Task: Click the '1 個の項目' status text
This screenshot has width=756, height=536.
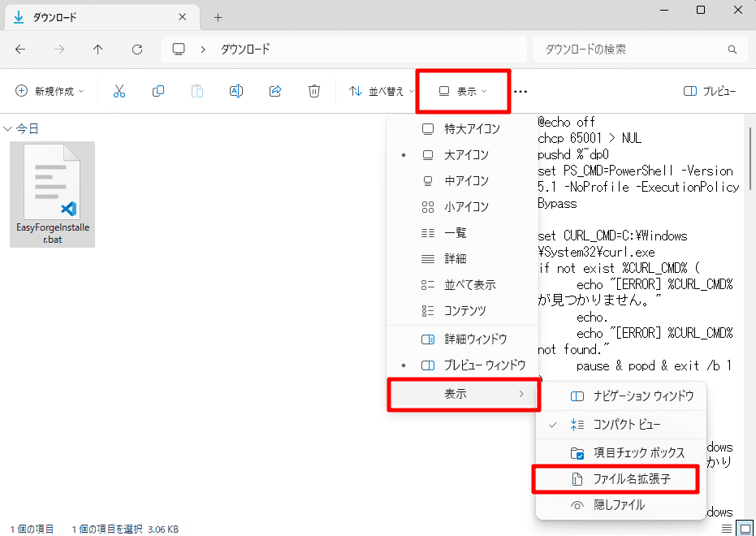Action: (x=32, y=530)
